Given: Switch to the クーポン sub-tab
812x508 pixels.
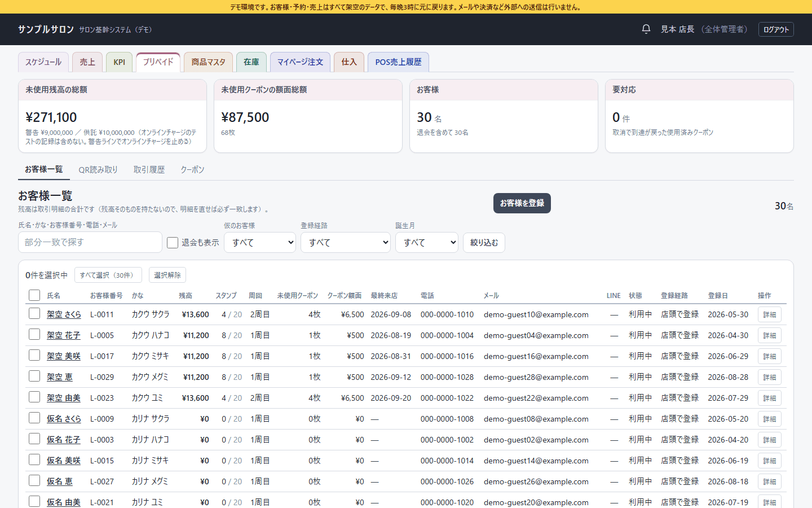Looking at the screenshot, I should coord(192,170).
